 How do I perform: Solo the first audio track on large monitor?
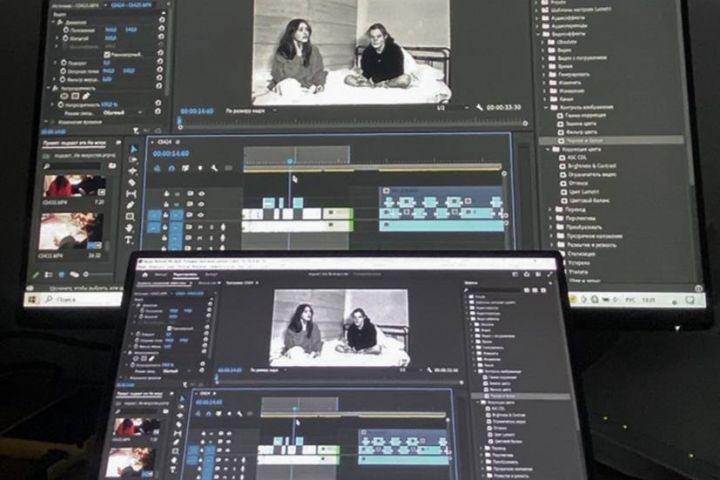(x=211, y=227)
